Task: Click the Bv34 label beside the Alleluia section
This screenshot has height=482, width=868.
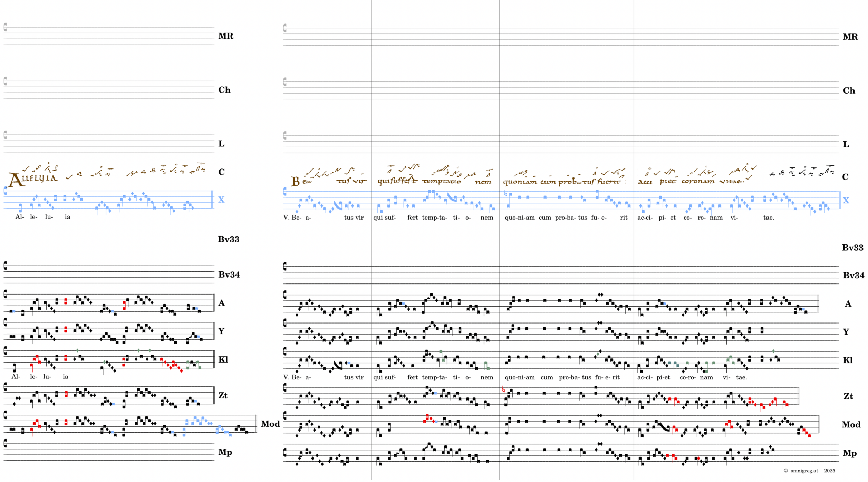Action: click(x=229, y=275)
